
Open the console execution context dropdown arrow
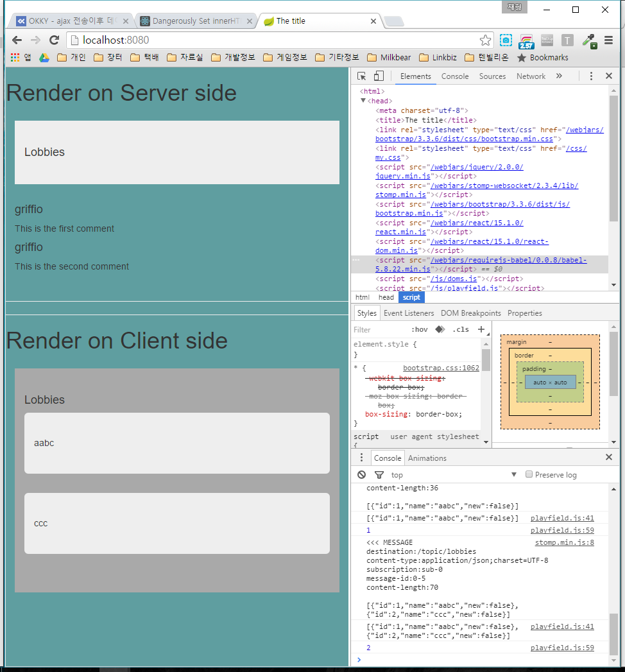514,474
